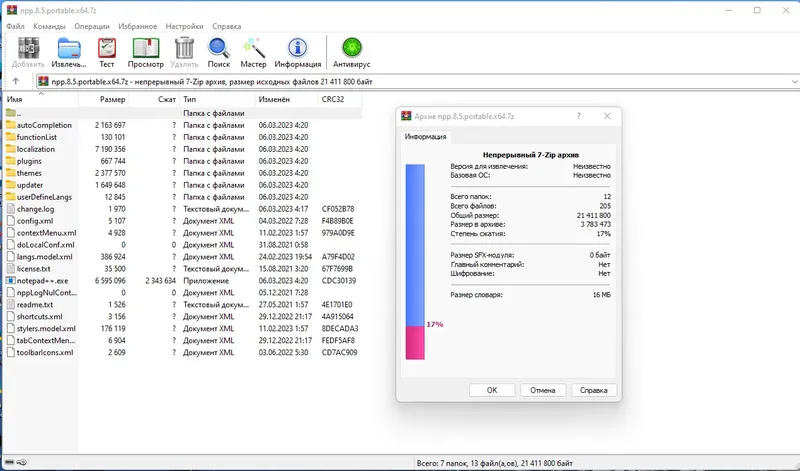Click the Отмена button
The height and width of the screenshot is (471, 800).
point(542,390)
